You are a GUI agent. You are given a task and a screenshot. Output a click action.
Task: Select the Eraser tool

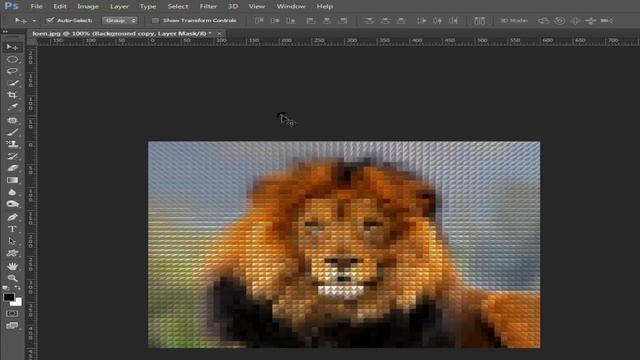pyautogui.click(x=12, y=168)
